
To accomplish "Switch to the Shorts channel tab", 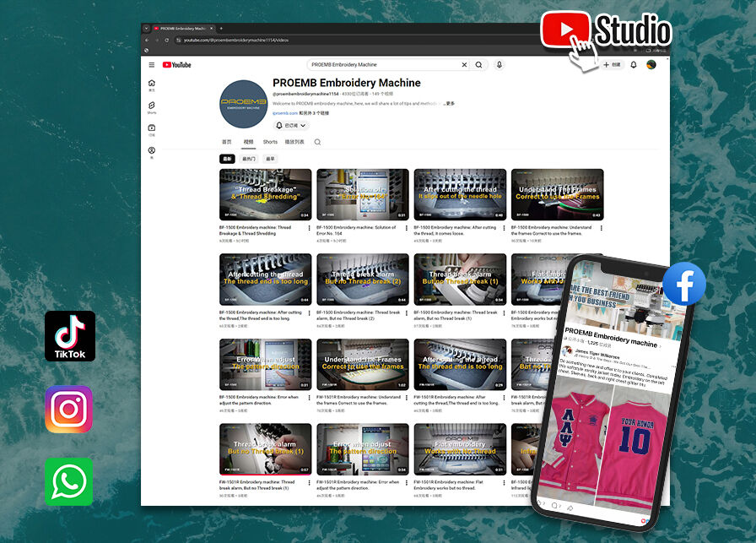I will click(270, 142).
